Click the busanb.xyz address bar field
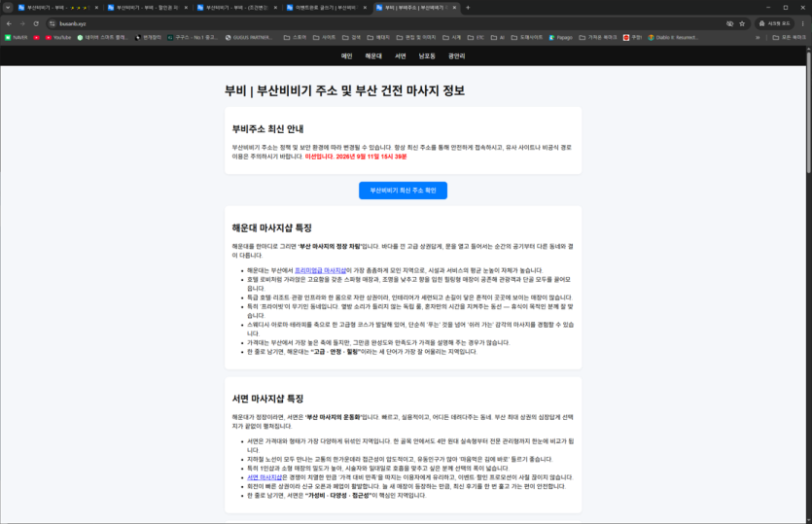Screen dimensions: 812x524 pos(388,23)
